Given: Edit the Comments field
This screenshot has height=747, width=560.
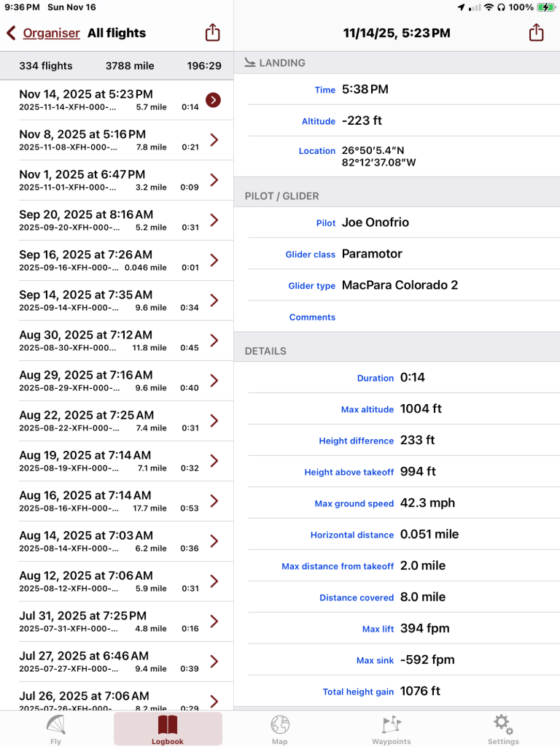Looking at the screenshot, I should (x=437, y=317).
